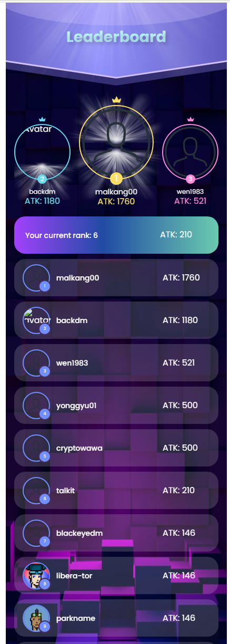Open libera-tor's pixel avatar in the list
Screen dimensions: 230x644
pyautogui.click(x=36, y=575)
